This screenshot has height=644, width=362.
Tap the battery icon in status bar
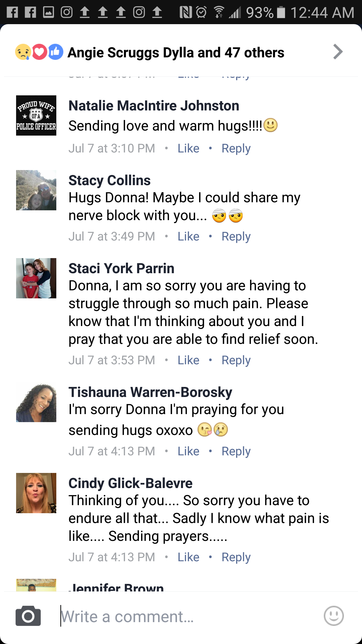tap(281, 12)
